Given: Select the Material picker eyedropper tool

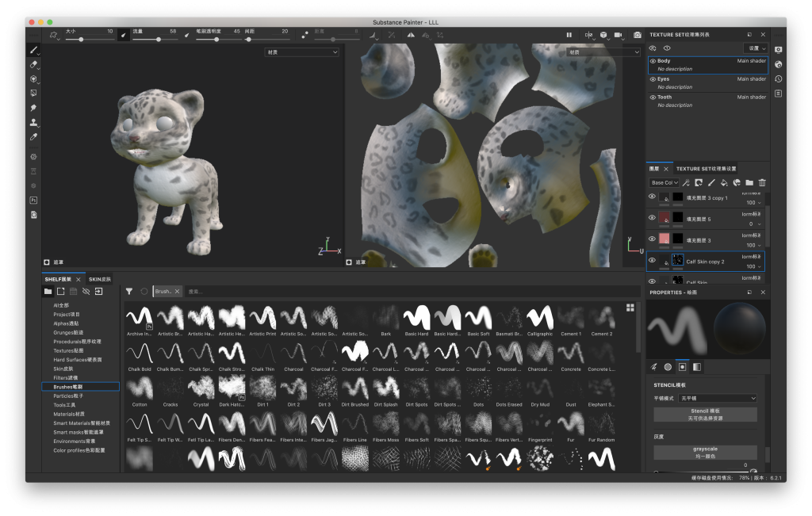Looking at the screenshot, I should pos(33,137).
